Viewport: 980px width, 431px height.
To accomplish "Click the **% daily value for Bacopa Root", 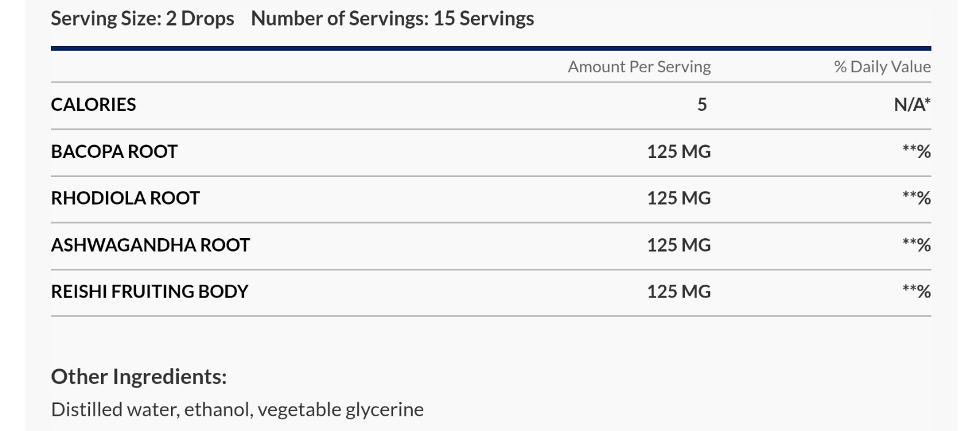I will (x=916, y=151).
